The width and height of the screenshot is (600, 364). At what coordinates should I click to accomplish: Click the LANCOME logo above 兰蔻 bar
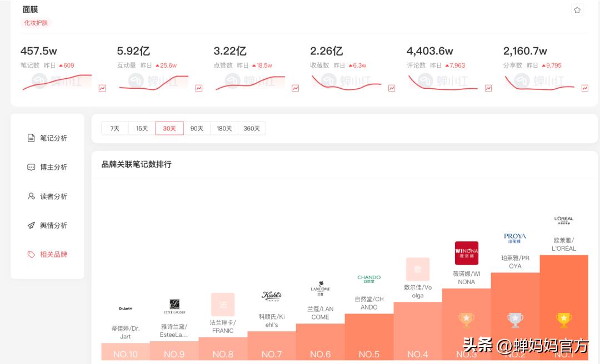coord(320,289)
